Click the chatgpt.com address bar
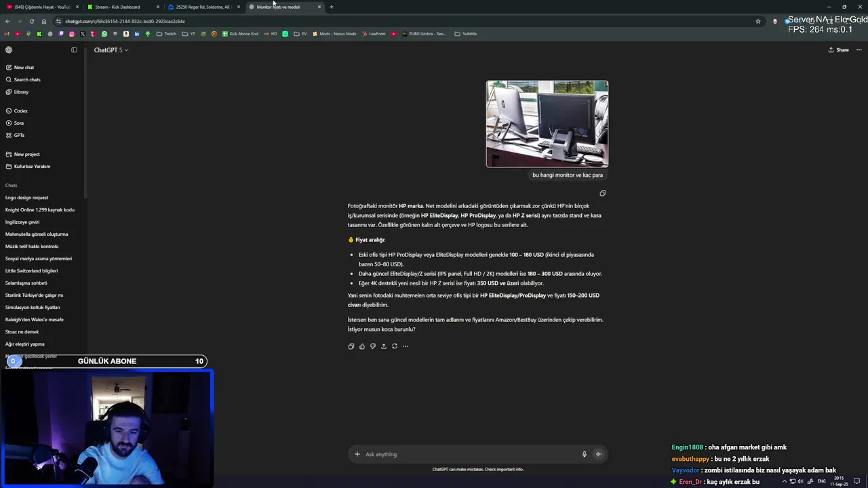The height and width of the screenshot is (488, 868). (x=407, y=21)
